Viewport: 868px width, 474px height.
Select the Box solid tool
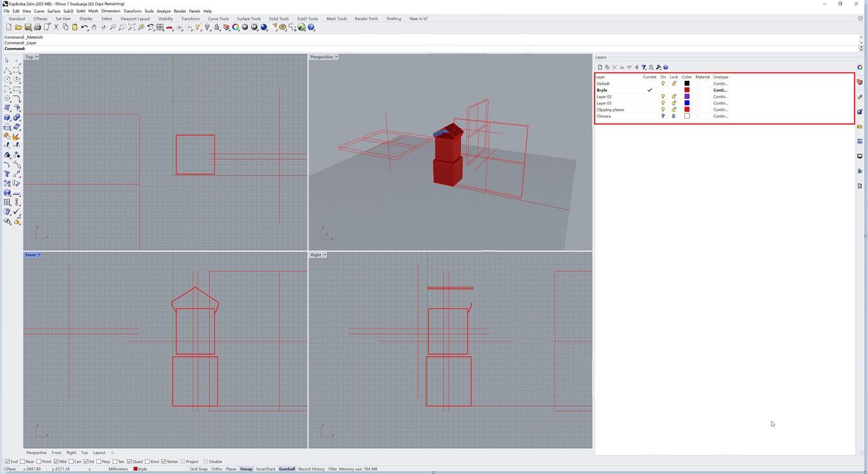pyautogui.click(x=7, y=117)
